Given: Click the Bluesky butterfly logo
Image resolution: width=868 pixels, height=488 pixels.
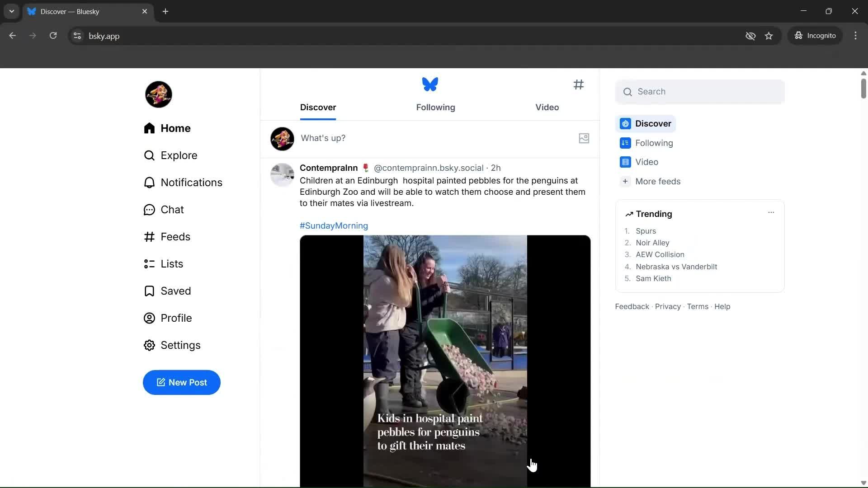Looking at the screenshot, I should 429,84.
